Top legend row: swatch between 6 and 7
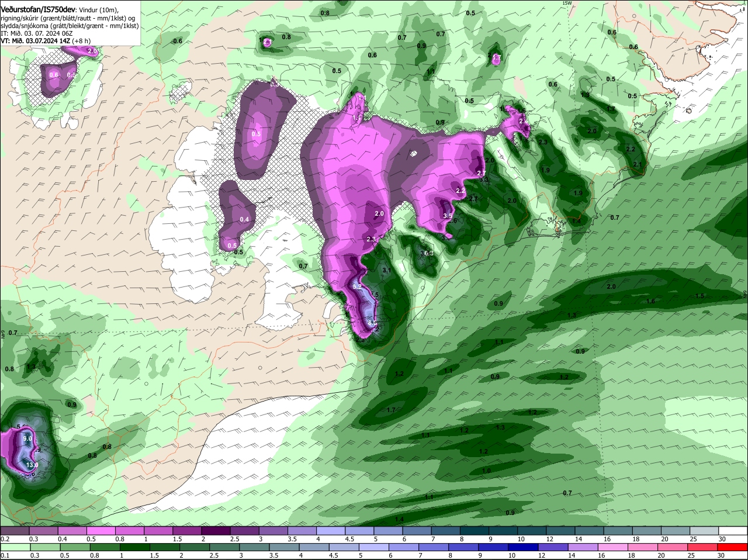Image resolution: width=748 pixels, height=560 pixels. tap(417, 531)
